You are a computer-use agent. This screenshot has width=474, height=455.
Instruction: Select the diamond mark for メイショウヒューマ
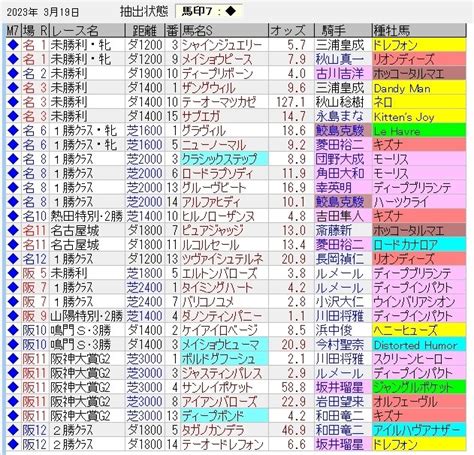[13, 344]
